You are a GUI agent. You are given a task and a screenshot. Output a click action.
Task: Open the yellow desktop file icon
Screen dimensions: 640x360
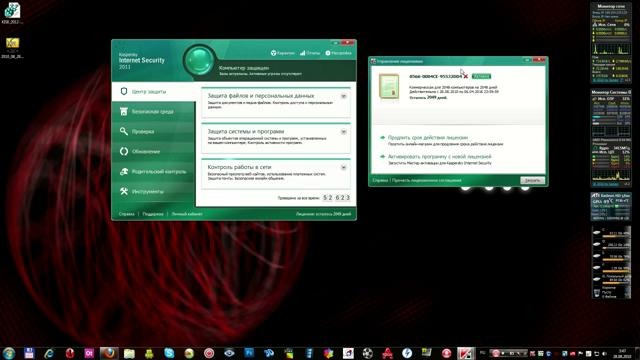click(12, 48)
